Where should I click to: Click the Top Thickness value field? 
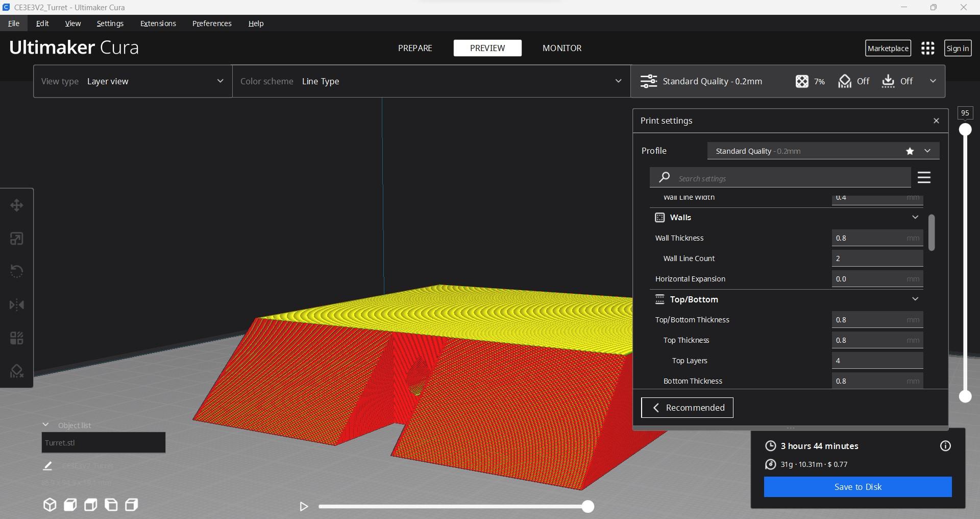pyautogui.click(x=877, y=340)
